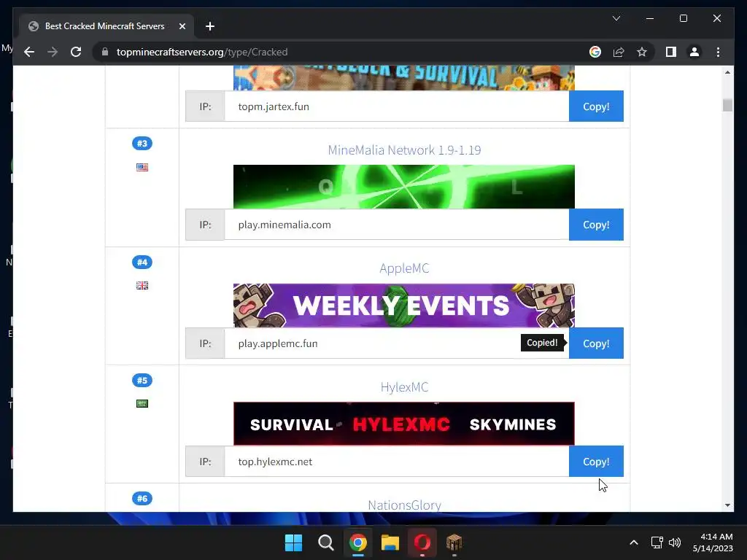Open the browser side panel
The width and height of the screenshot is (747, 560).
click(671, 52)
